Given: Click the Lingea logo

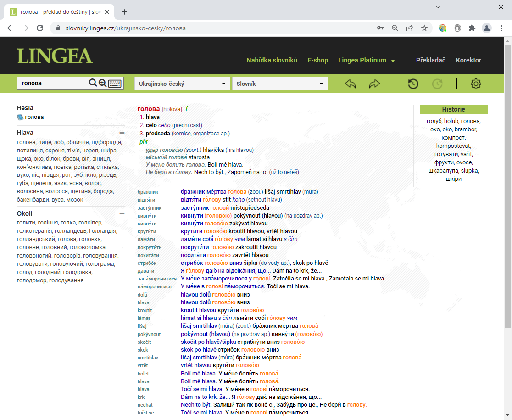Looking at the screenshot, I should [55, 56].
